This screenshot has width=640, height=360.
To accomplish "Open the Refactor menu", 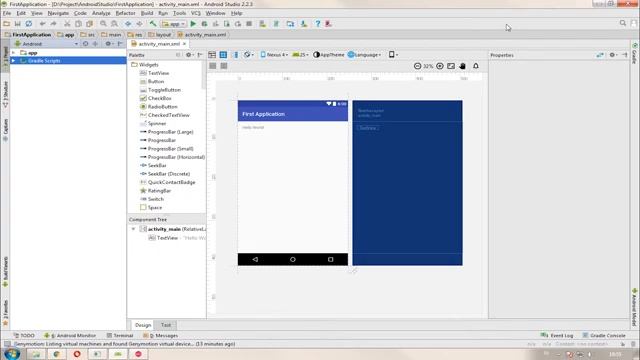I will click(125, 13).
